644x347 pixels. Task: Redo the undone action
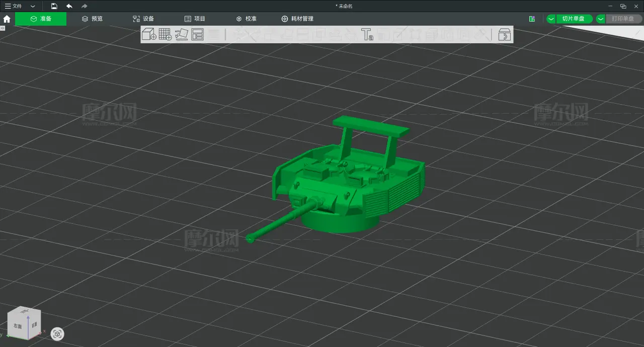[84, 6]
